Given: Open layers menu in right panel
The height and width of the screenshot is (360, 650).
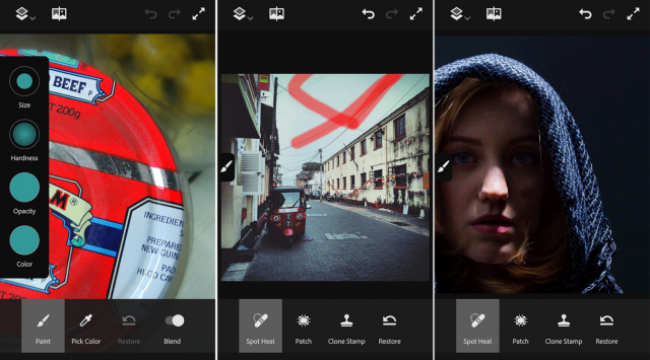Looking at the screenshot, I should [x=460, y=14].
